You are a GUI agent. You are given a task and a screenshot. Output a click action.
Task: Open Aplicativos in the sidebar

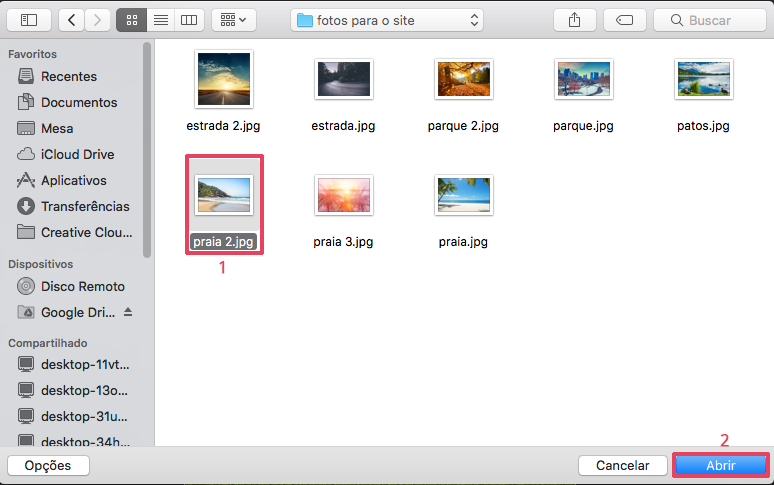pos(62,181)
